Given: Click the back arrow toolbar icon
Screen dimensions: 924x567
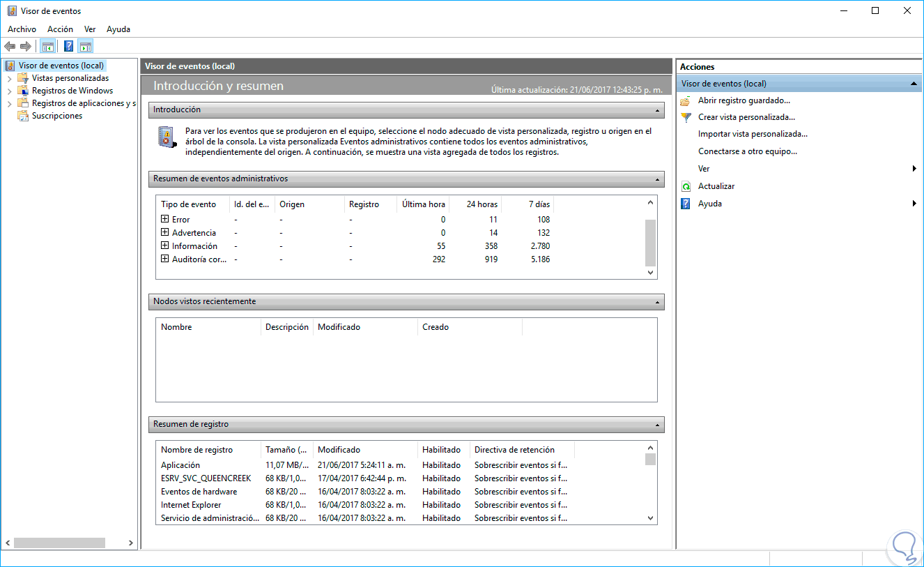Looking at the screenshot, I should (x=10, y=47).
